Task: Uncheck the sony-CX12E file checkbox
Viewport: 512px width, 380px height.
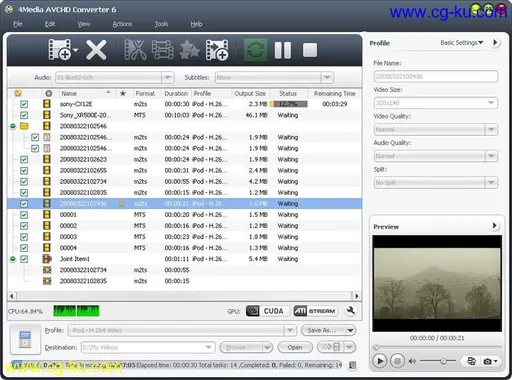Action: click(x=24, y=104)
